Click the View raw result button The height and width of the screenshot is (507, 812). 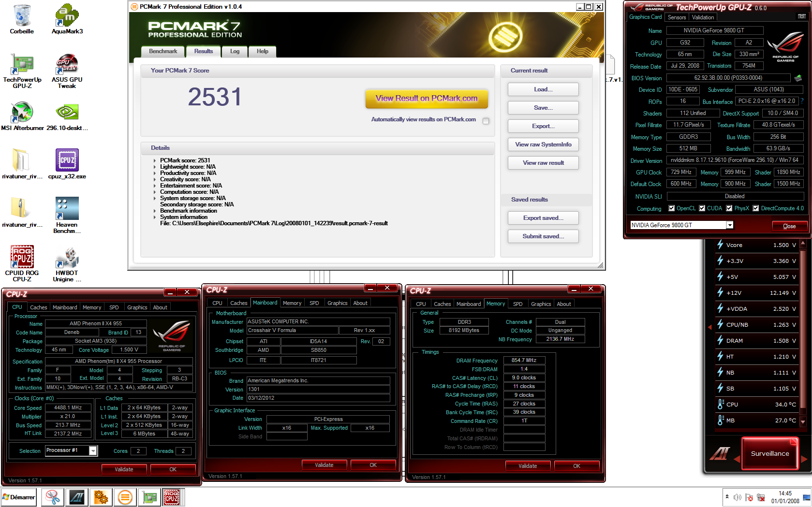(543, 163)
